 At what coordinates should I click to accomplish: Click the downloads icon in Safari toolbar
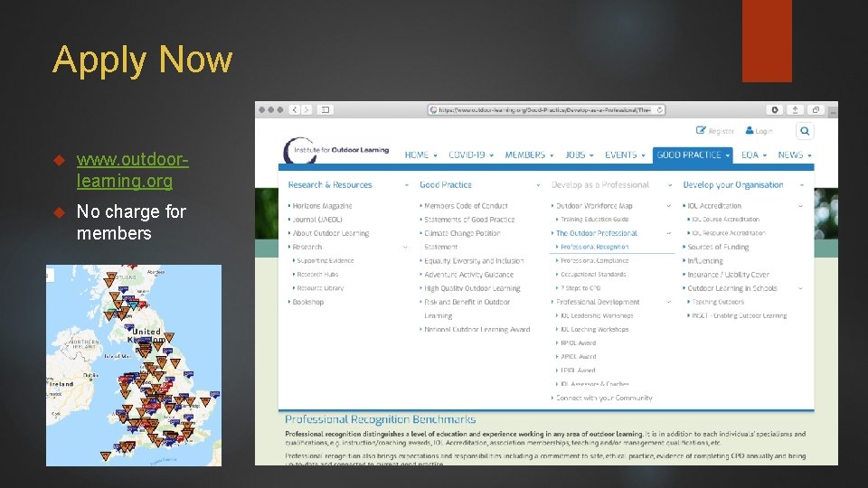(x=775, y=109)
